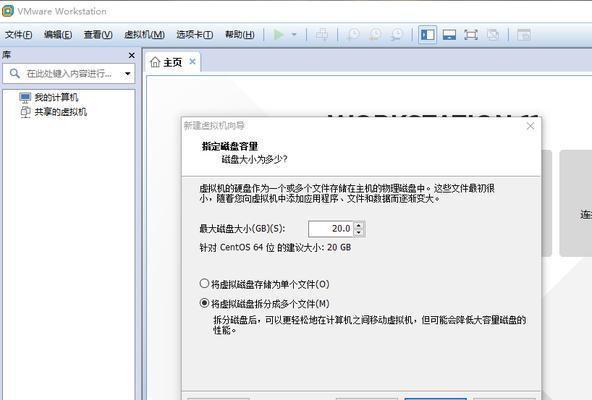Open the 文件(F) menu
The width and height of the screenshot is (592, 400).
(x=18, y=35)
